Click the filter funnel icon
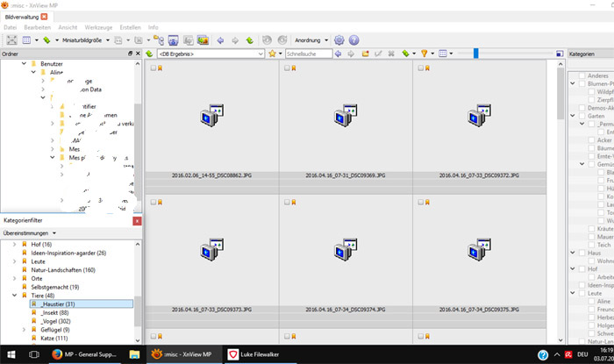 [x=424, y=54]
